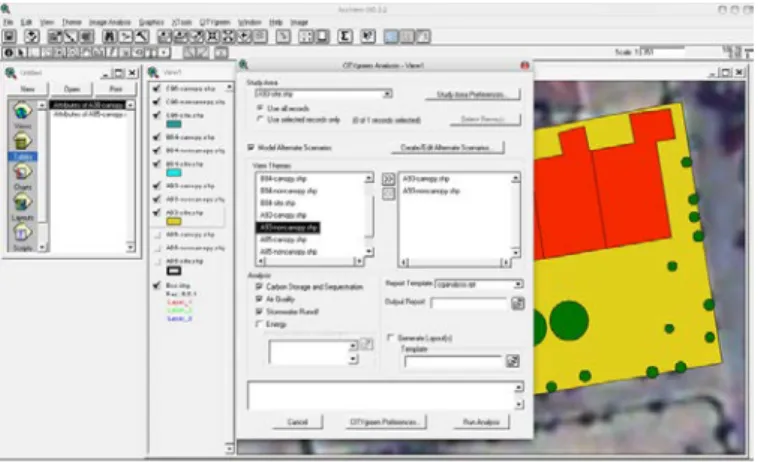This screenshot has height=462, width=758.
Task: Open the CITYgreen menu
Action: (215, 22)
